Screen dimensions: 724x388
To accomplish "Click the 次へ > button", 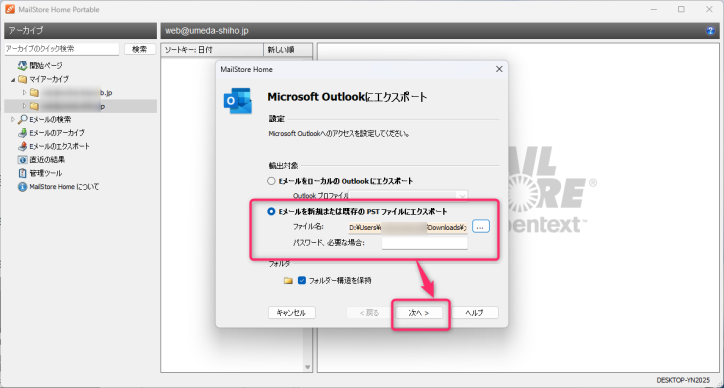I will point(419,313).
